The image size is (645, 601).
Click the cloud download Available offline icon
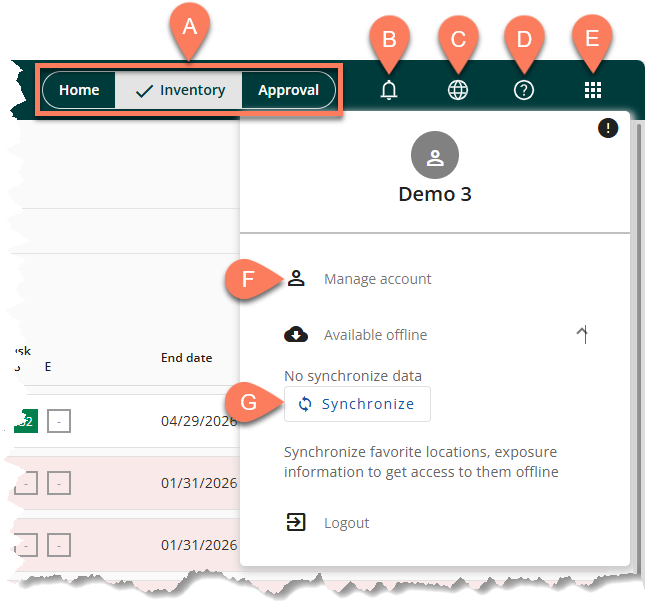(296, 335)
